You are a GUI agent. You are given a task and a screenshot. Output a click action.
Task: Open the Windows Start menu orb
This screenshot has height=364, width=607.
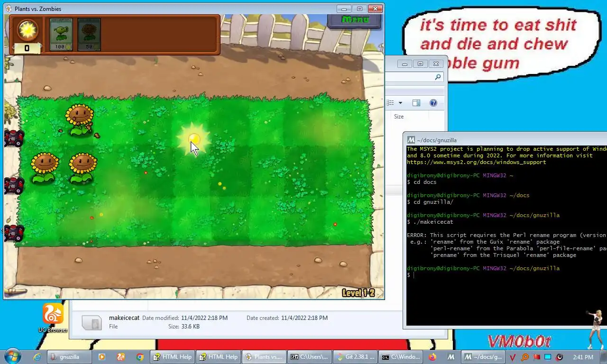12,356
